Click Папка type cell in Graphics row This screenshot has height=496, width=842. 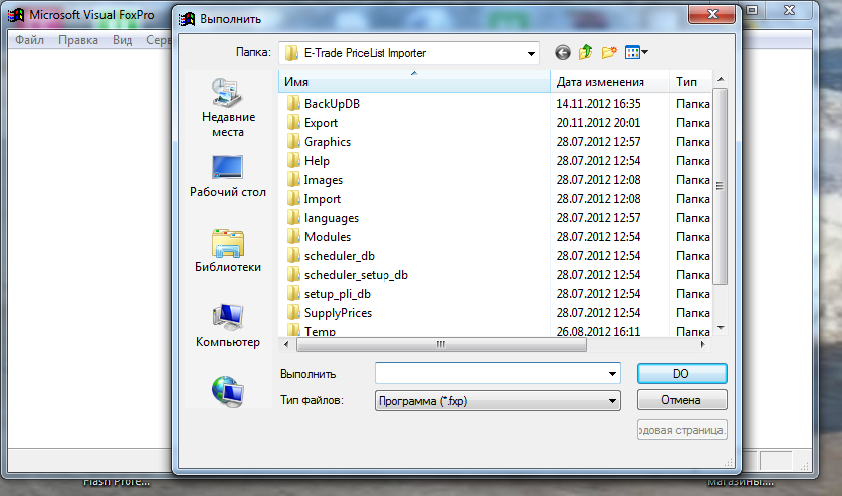point(693,142)
